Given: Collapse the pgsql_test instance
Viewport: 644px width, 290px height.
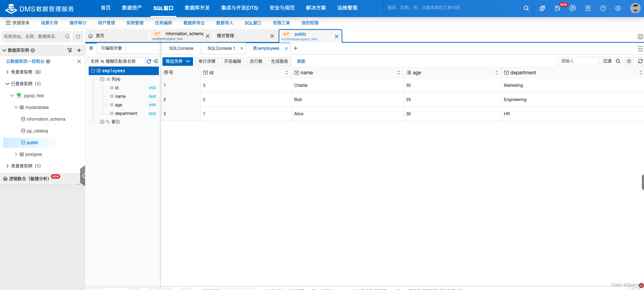Looking at the screenshot, I should (12, 95).
